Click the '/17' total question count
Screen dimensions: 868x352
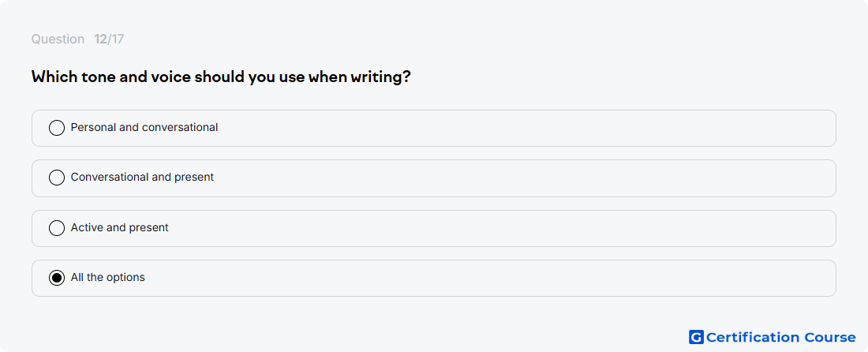116,39
